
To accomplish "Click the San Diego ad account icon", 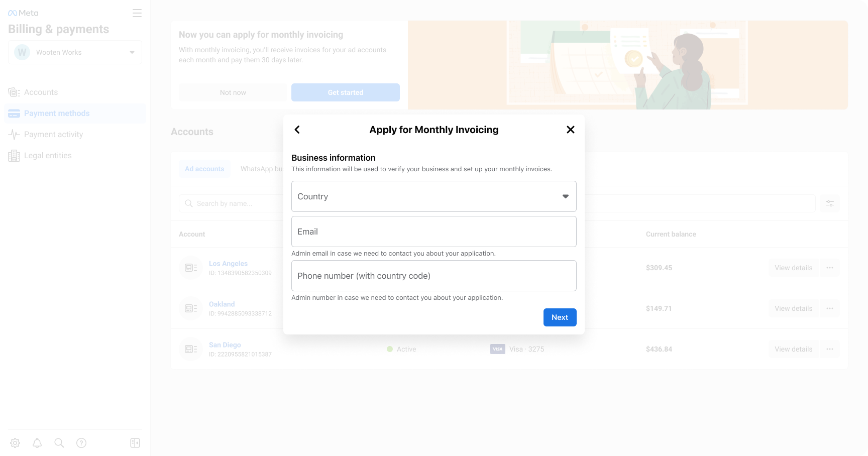I will (191, 349).
